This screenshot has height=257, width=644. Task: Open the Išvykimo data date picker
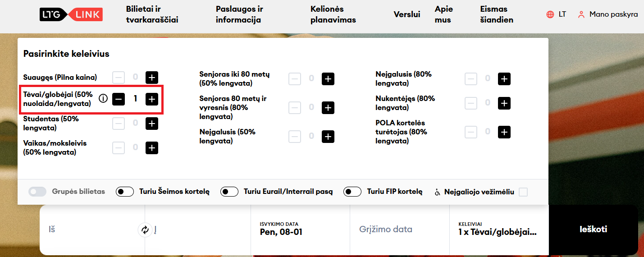[300, 229]
